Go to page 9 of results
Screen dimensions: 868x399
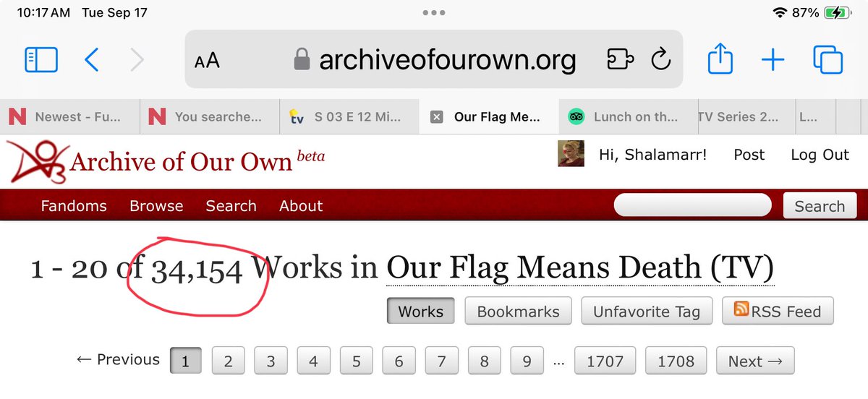coord(527,361)
